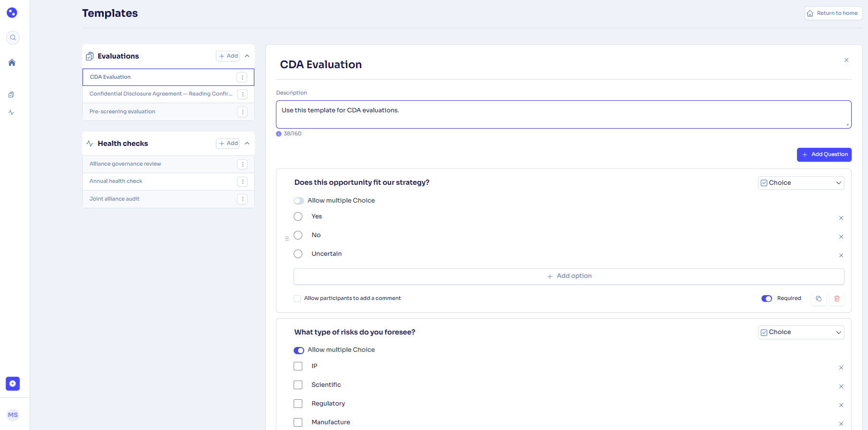Collapse the Health checks section
The height and width of the screenshot is (430, 868).
tap(247, 143)
